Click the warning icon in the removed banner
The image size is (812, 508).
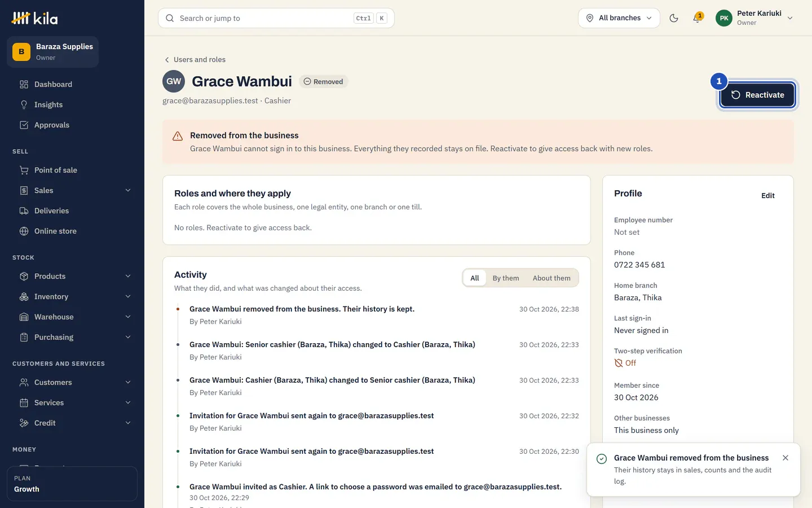(x=178, y=136)
